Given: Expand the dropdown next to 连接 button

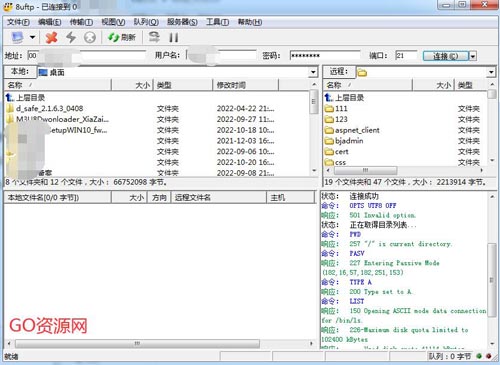Looking at the screenshot, I should pos(473,56).
